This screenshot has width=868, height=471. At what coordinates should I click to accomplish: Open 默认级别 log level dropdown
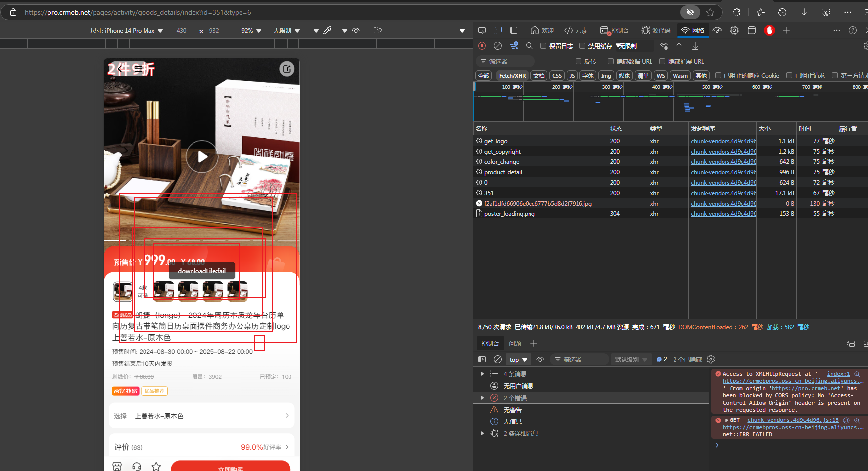coord(631,359)
